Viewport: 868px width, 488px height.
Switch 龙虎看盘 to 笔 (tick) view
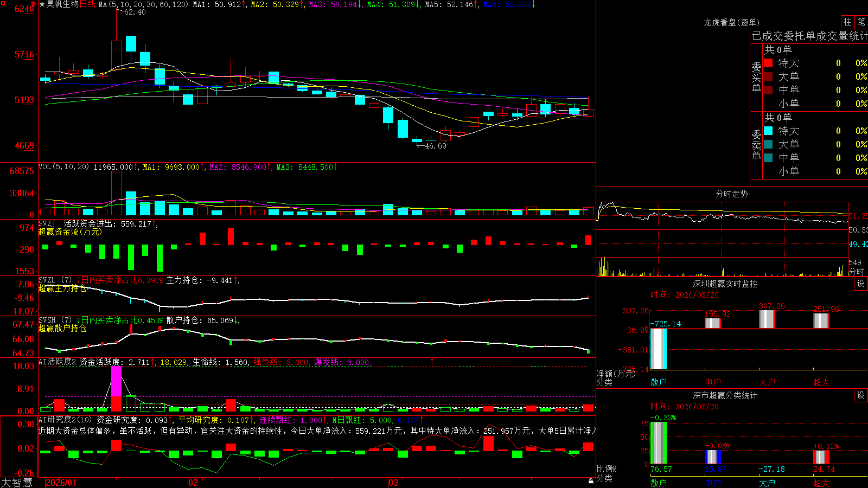coord(861,22)
